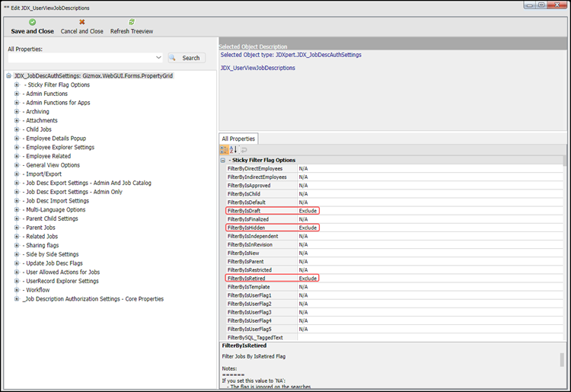Select Attachments tree item
Viewport: 571px width, 392px height.
pos(42,120)
